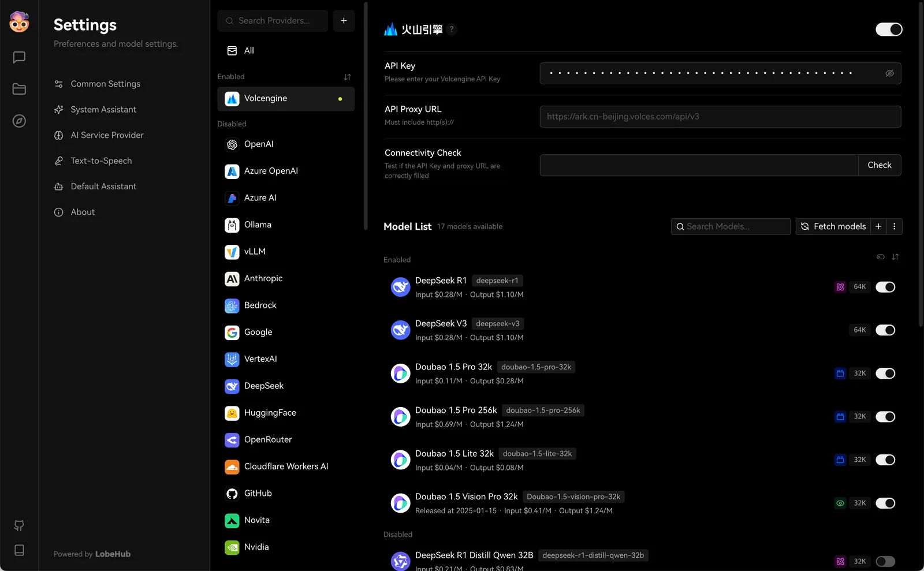
Task: Enable DeepSeek R1 Distill Qwen 32B model
Action: tap(885, 561)
